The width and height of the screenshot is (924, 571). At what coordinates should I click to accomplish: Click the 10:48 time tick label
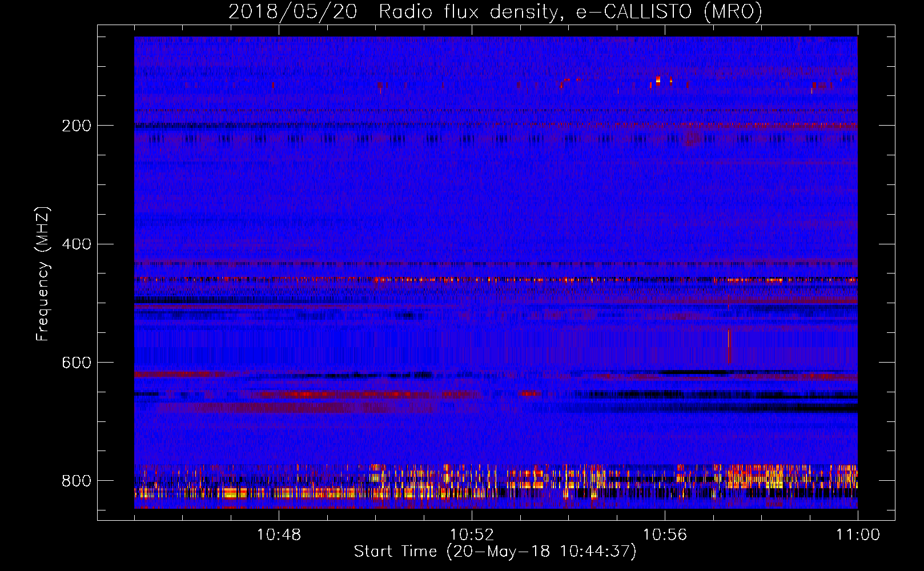(279, 535)
